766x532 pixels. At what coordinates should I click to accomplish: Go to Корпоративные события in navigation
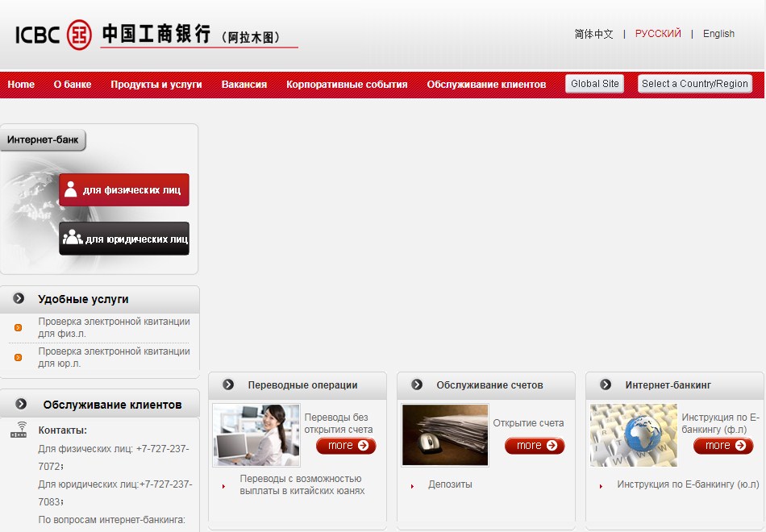point(347,85)
